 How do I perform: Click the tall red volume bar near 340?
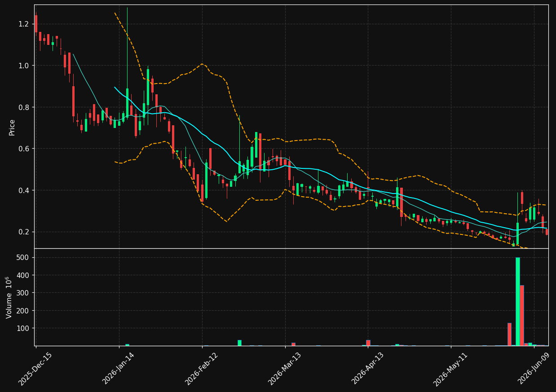coord(522,315)
